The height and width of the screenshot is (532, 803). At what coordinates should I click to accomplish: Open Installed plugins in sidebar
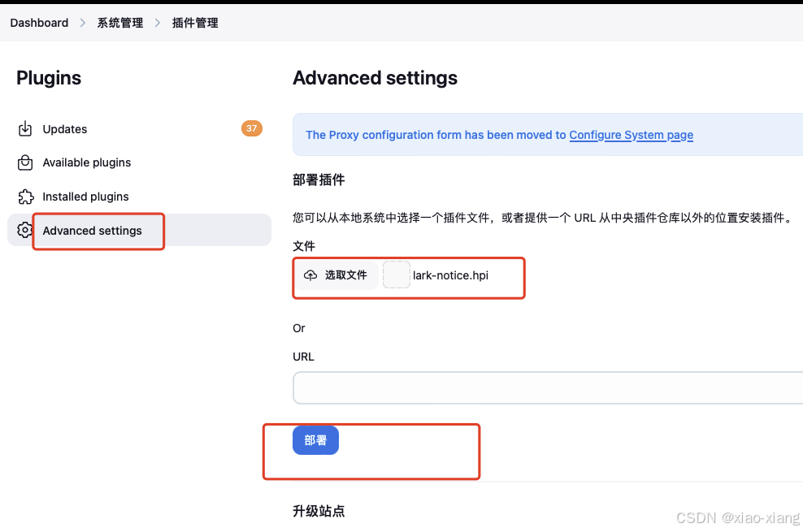(x=139, y=197)
